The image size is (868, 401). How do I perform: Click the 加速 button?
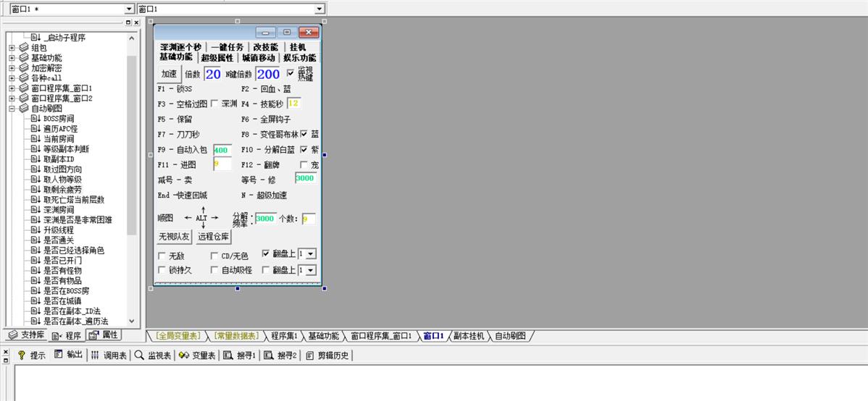[x=170, y=74]
